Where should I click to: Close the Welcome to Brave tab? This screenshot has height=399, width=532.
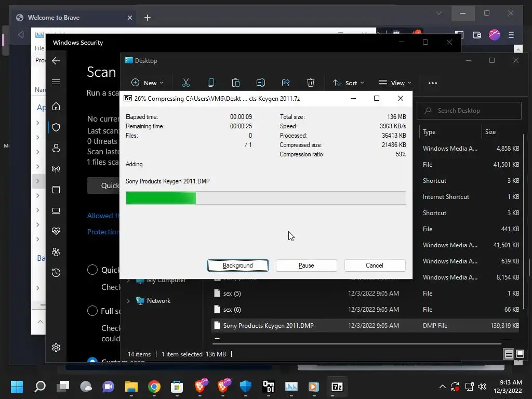129,18
